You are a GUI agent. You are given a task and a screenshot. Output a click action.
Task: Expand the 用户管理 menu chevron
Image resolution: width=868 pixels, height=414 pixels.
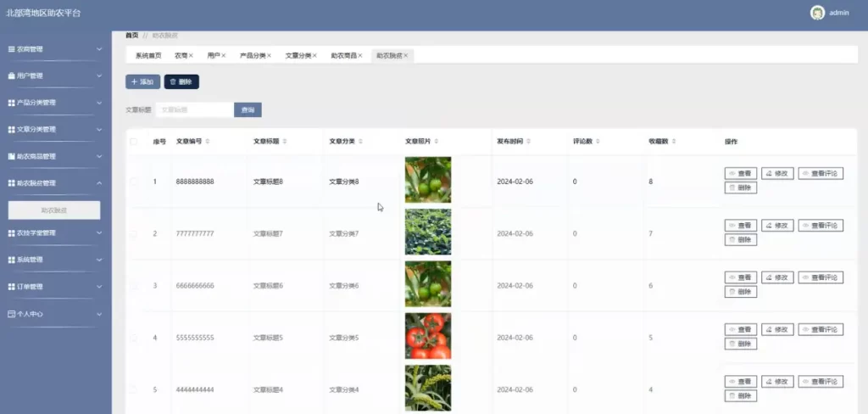coord(100,76)
